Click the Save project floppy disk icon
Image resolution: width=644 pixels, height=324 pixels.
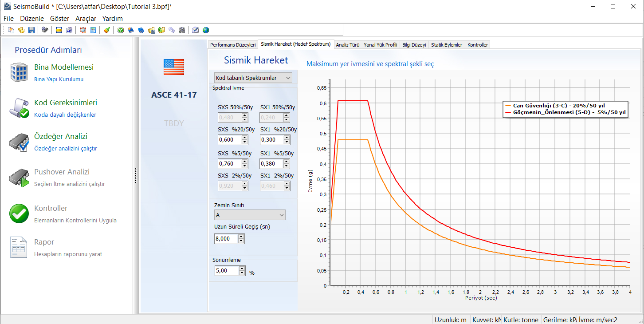point(31,30)
